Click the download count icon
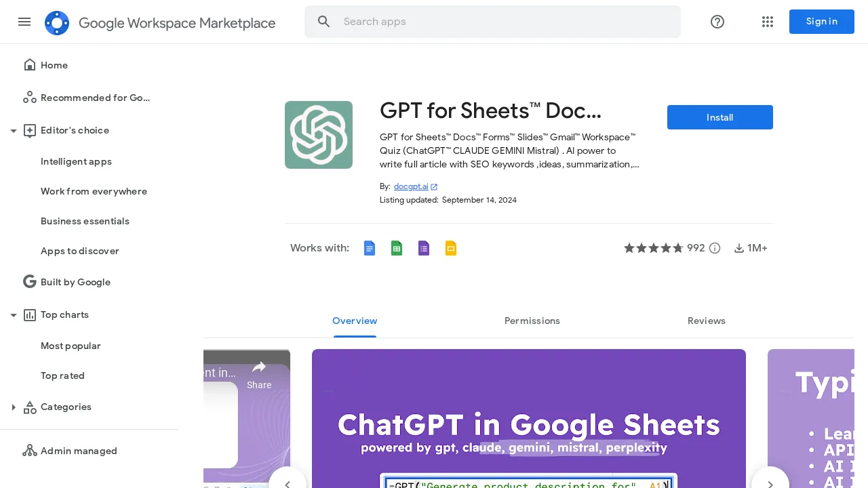Screen dimensions: 868x488 coord(739,248)
